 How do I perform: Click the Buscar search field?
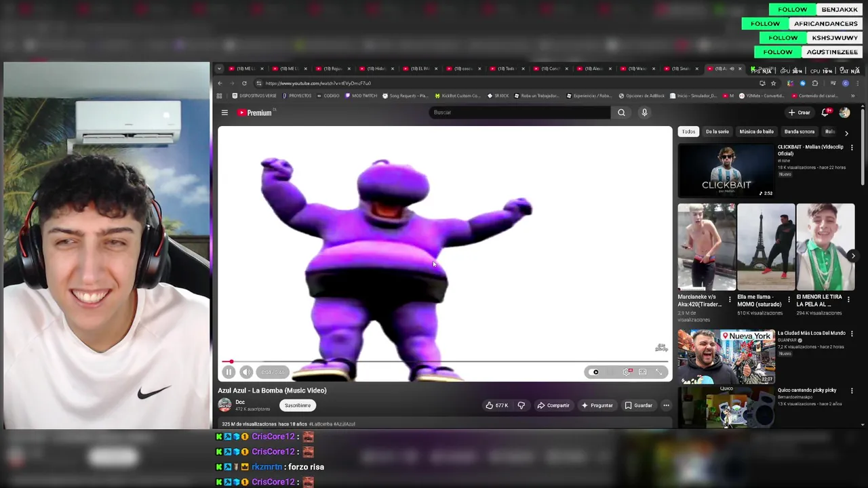pos(519,113)
